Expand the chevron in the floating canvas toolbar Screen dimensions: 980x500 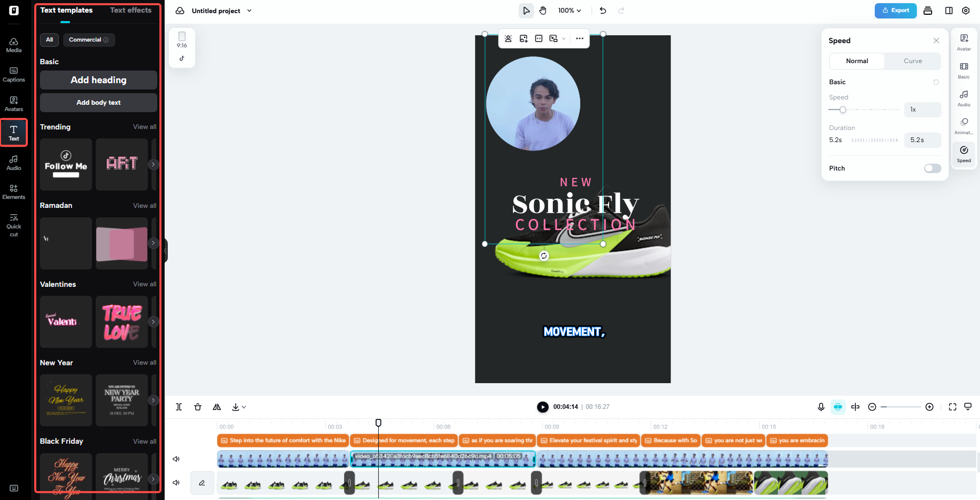point(564,38)
